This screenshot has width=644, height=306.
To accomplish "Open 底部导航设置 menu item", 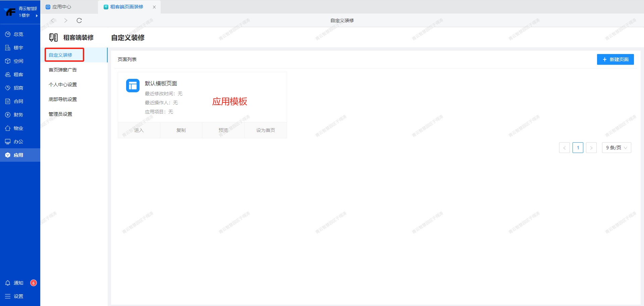I will click(x=63, y=99).
